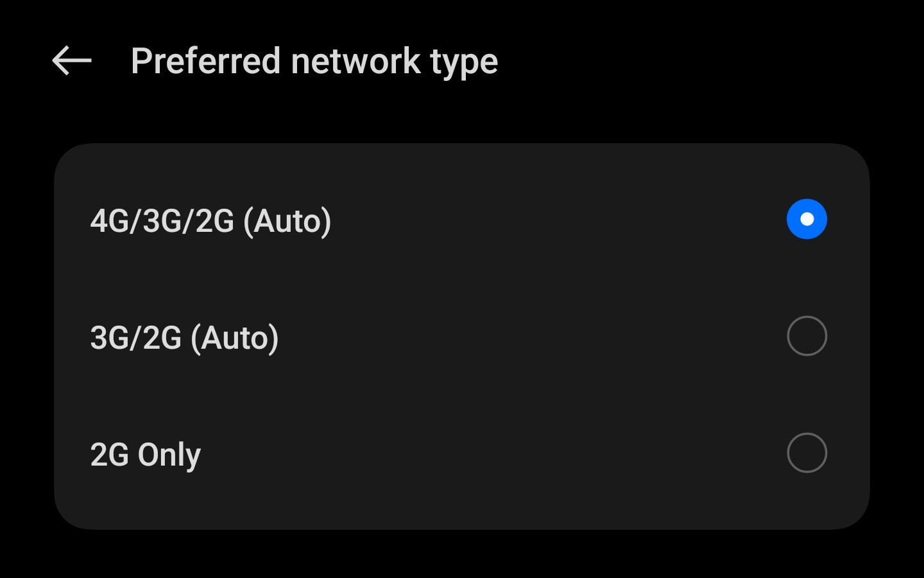Select the empty circle next to 2G Only
Viewport: 924px width, 578px height.
pyautogui.click(x=807, y=453)
